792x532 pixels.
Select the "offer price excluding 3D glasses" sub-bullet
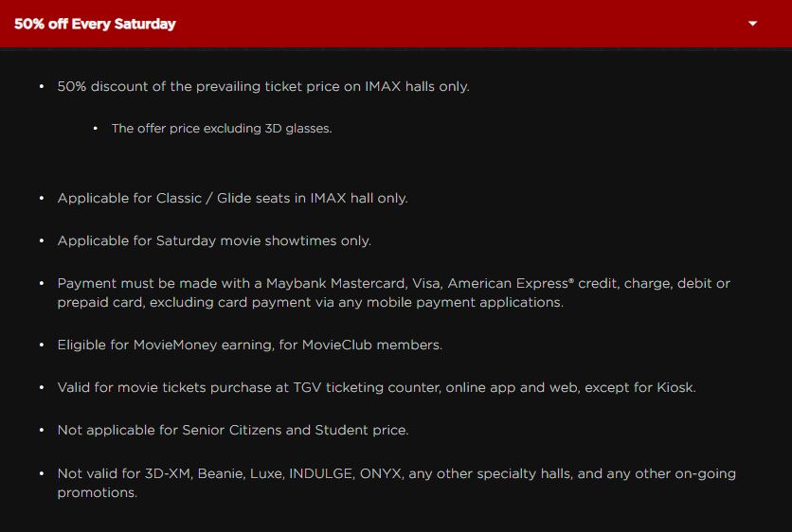(222, 128)
